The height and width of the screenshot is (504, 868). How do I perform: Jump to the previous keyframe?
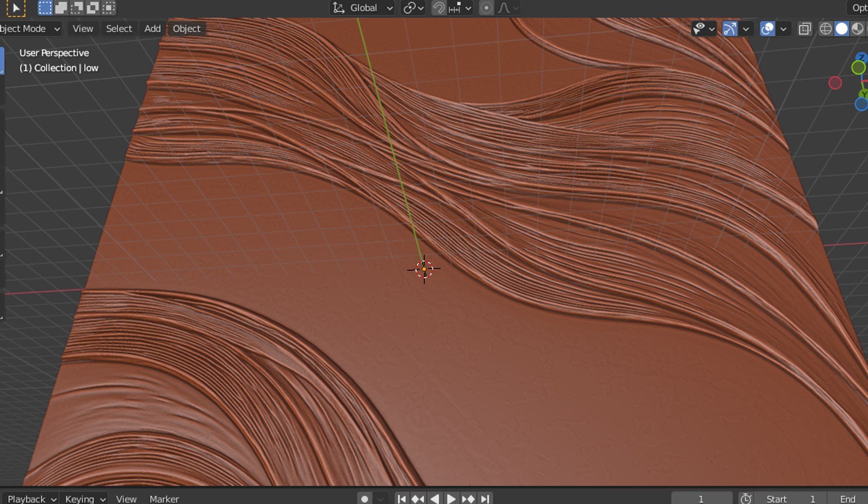(x=417, y=499)
